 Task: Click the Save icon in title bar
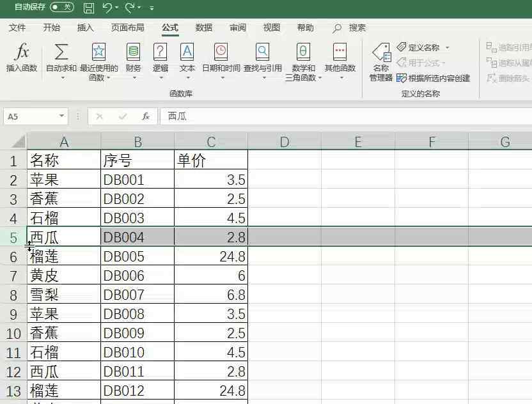89,8
